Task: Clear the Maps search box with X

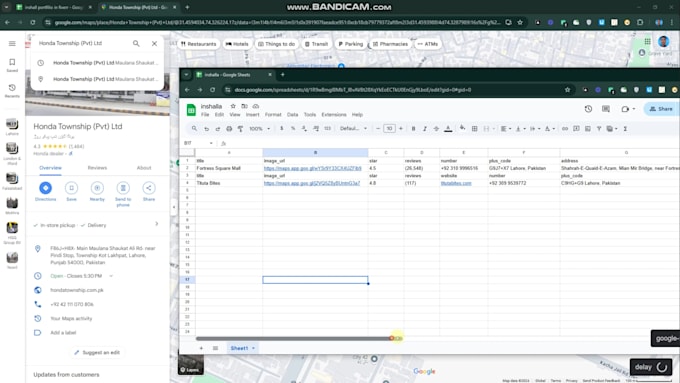Action: (x=154, y=43)
